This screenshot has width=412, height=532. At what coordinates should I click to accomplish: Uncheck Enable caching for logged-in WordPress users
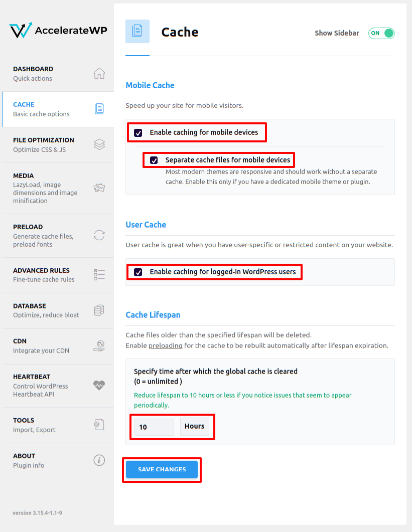(138, 272)
